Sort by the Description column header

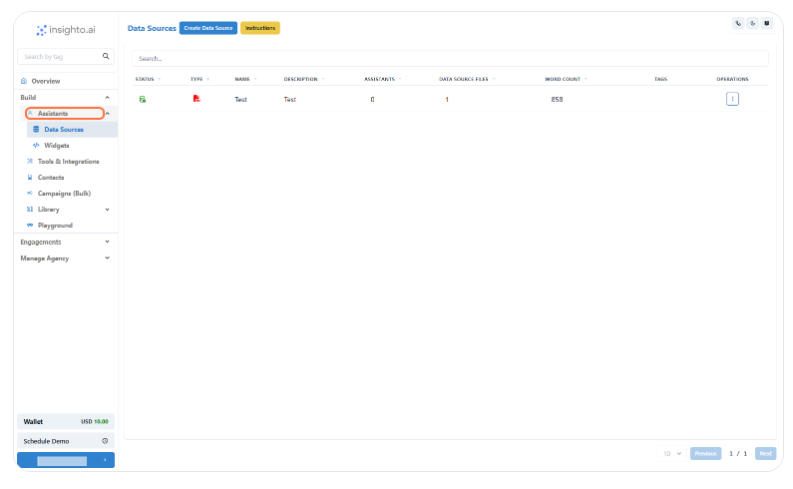point(304,79)
